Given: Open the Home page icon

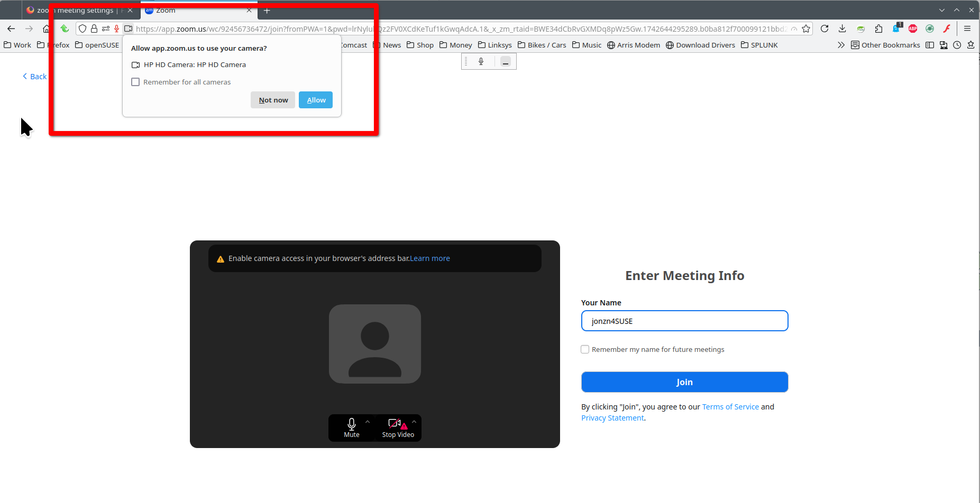Looking at the screenshot, I should (47, 29).
